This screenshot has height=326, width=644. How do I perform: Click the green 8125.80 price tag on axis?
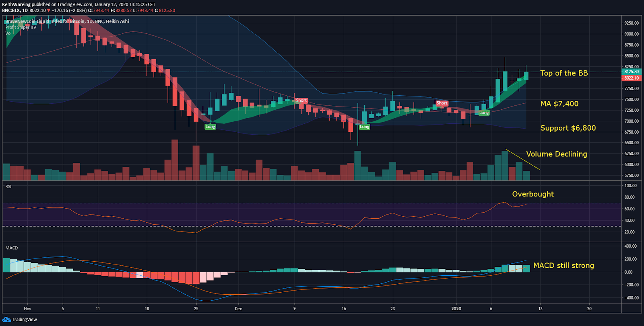[x=631, y=72]
